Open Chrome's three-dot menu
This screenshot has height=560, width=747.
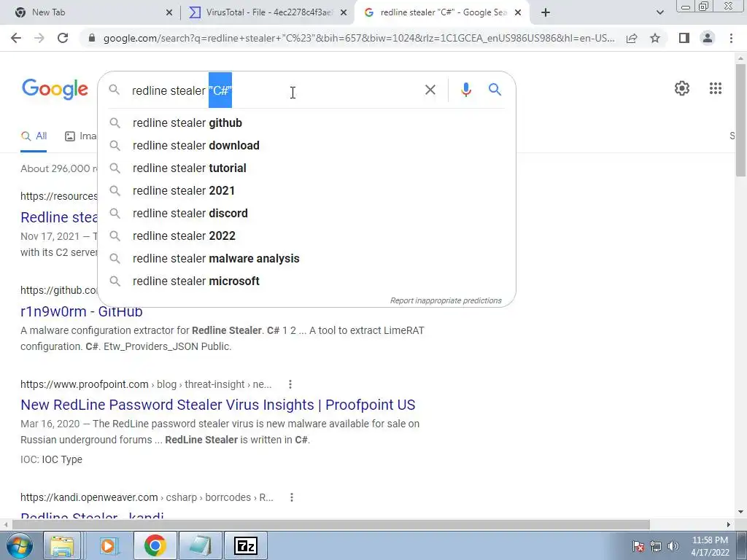[x=731, y=38]
